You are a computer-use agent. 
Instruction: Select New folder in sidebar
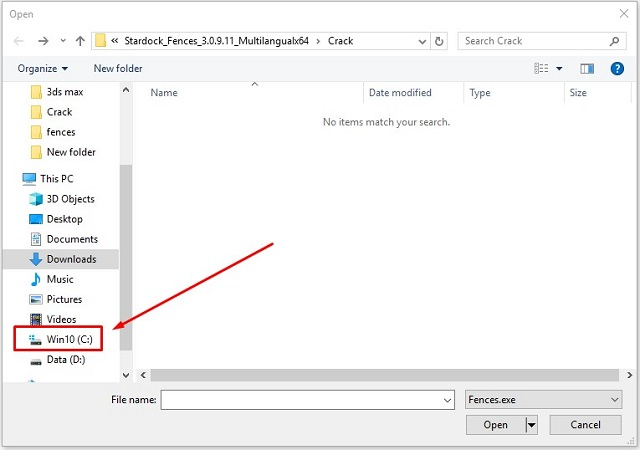(63, 152)
